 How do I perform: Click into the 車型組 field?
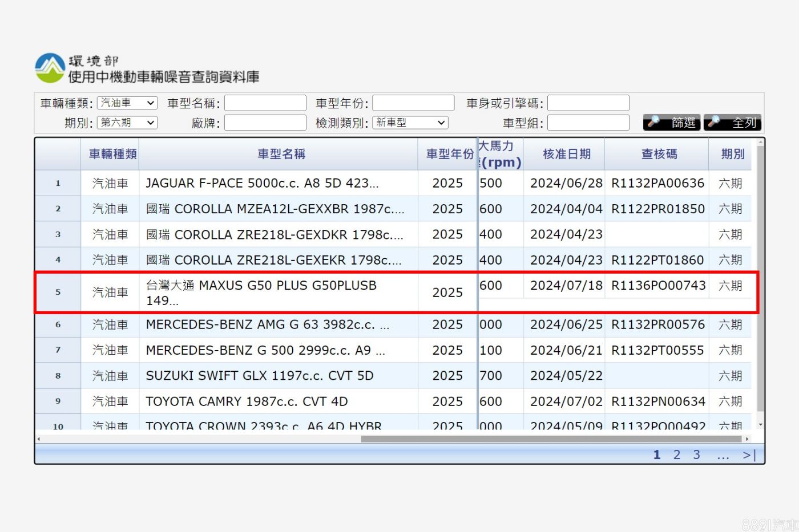(588, 123)
